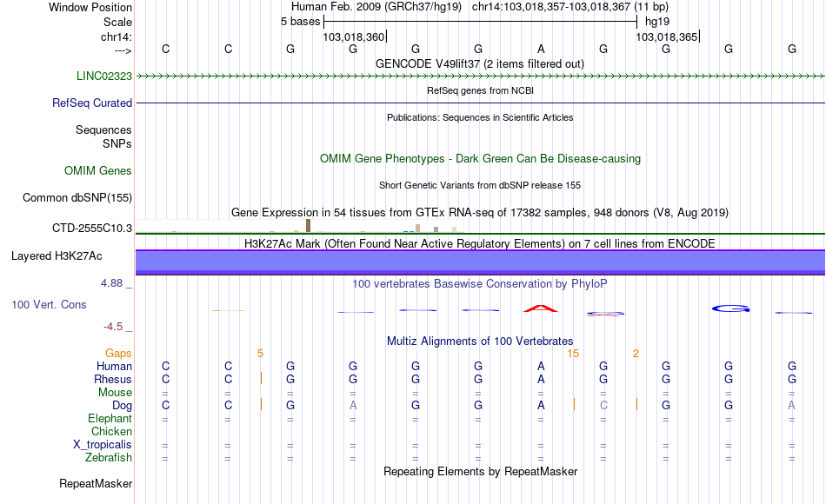Click the Sequences label under Publications
Viewport: 826px width, 504px height.
click(x=103, y=129)
